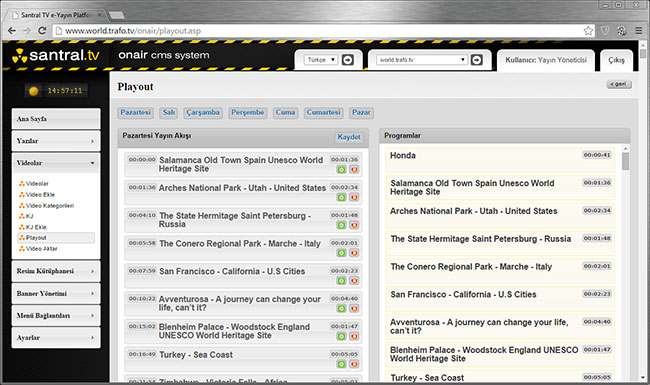
Task: Click the santral.tv logo
Action: pyautogui.click(x=56, y=55)
